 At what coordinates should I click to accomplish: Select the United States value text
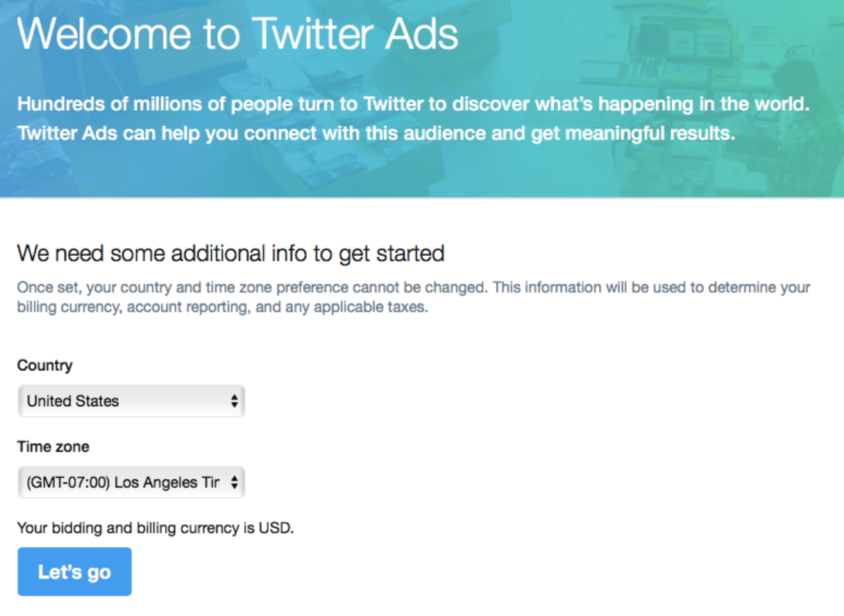[73, 401]
